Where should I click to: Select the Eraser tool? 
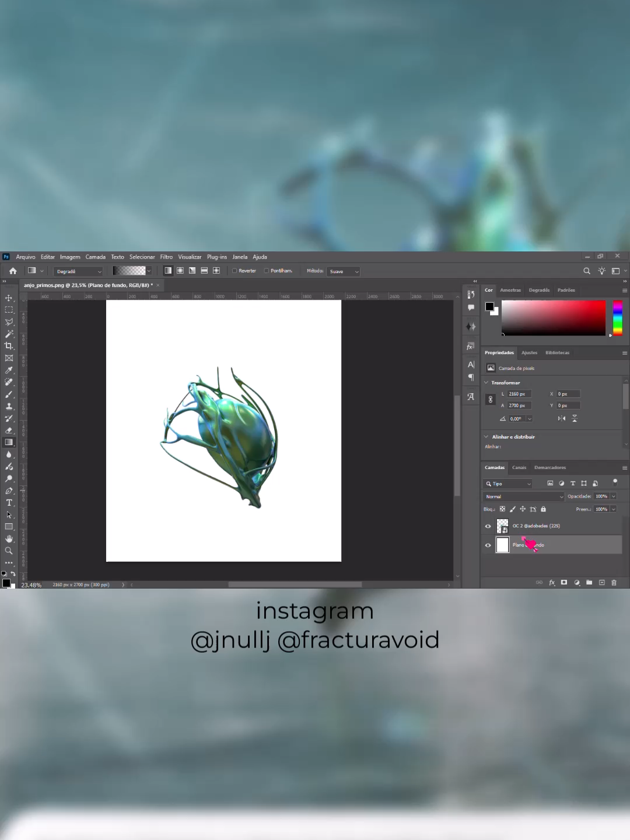9,430
